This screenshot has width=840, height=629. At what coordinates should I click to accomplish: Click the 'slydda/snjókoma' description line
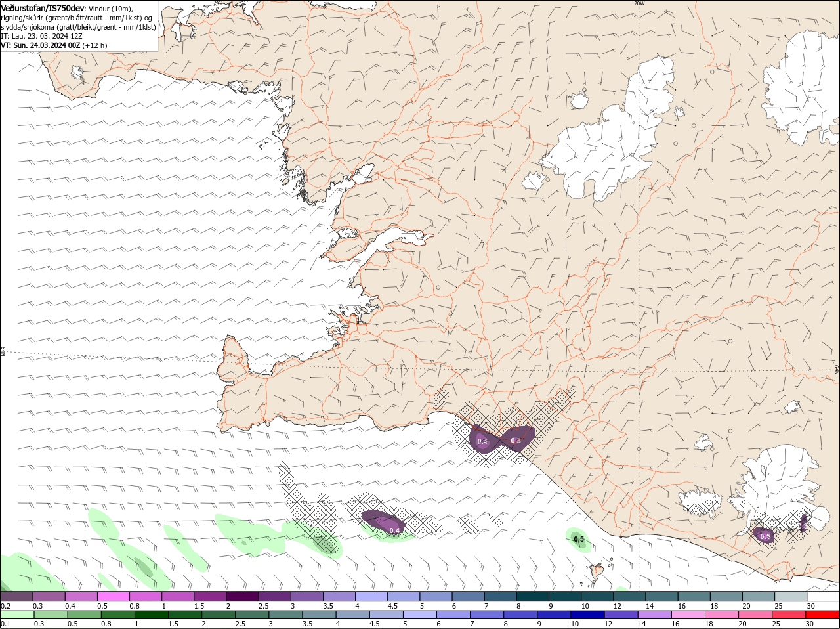pyautogui.click(x=78, y=27)
